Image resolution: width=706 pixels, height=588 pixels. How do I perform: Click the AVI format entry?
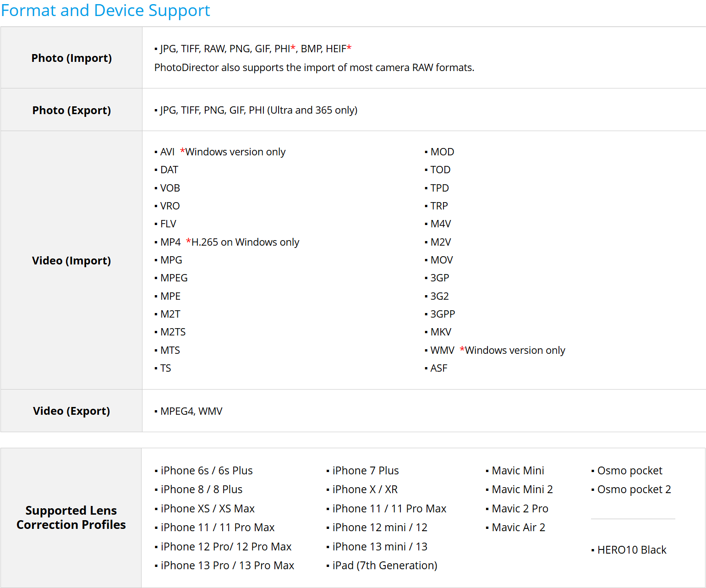(x=167, y=152)
